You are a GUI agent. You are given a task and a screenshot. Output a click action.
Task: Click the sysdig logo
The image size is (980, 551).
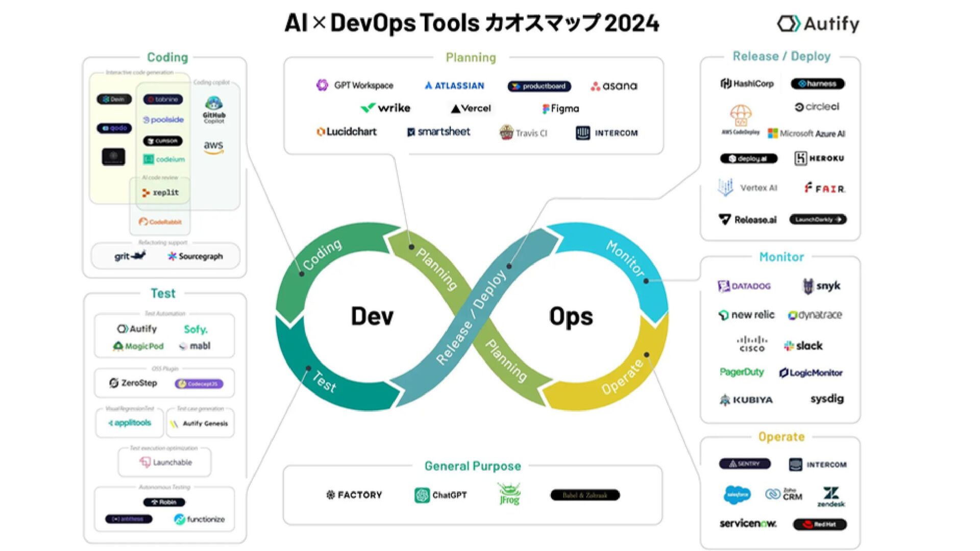827,399
